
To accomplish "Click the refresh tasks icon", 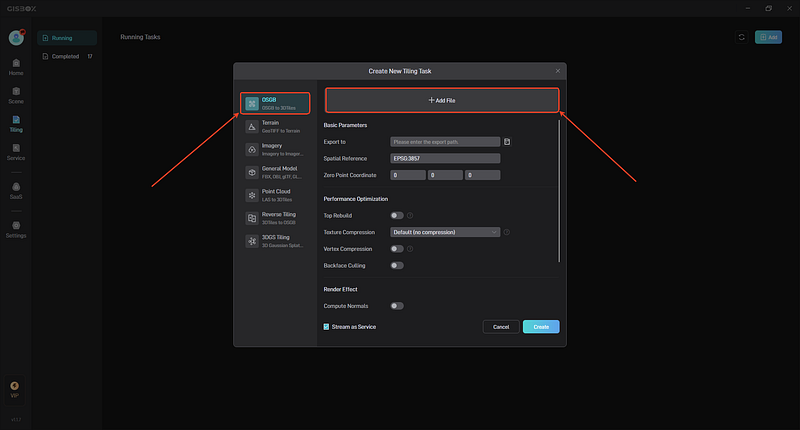I will (741, 37).
